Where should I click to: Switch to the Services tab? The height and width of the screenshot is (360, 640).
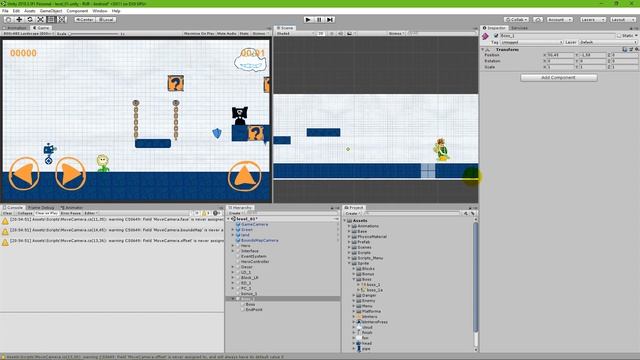519,28
